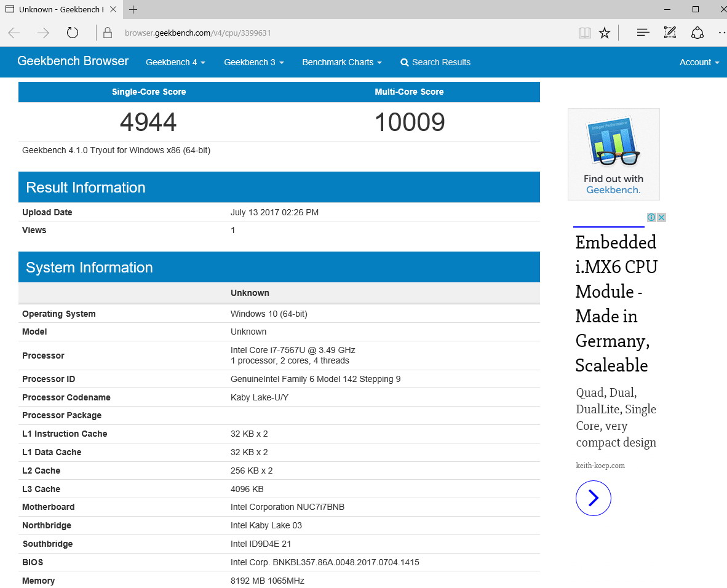
Task: Click the Geekbench Browser home link
Action: 73,62
